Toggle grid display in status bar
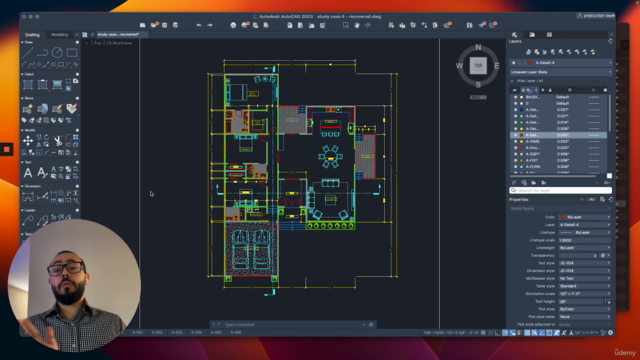Screen dimensions: 640x360 coord(483,333)
